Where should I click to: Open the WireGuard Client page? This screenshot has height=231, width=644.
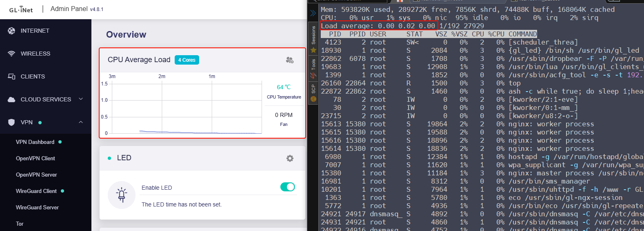click(x=36, y=191)
